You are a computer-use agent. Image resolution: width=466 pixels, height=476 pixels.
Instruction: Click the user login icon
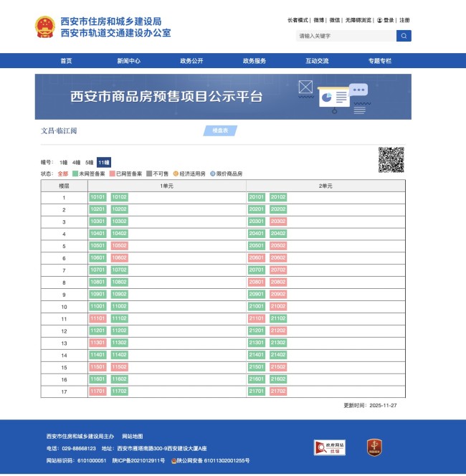379,20
